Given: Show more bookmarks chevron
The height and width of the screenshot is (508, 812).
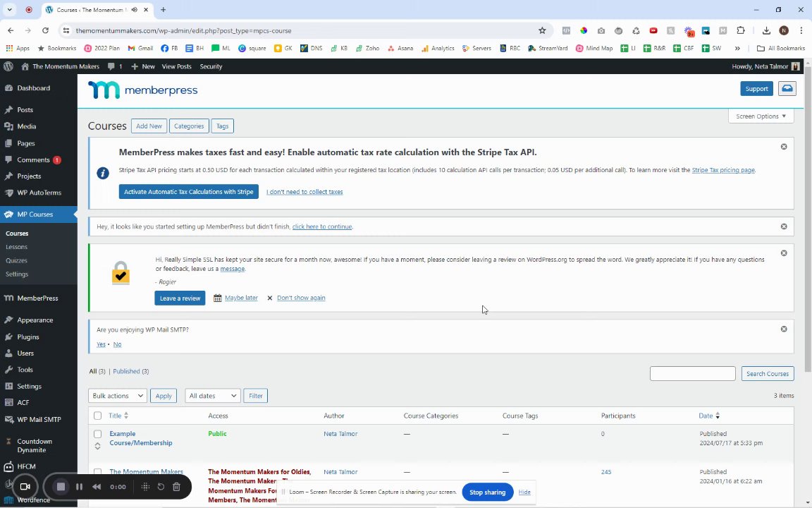Looking at the screenshot, I should [737, 48].
